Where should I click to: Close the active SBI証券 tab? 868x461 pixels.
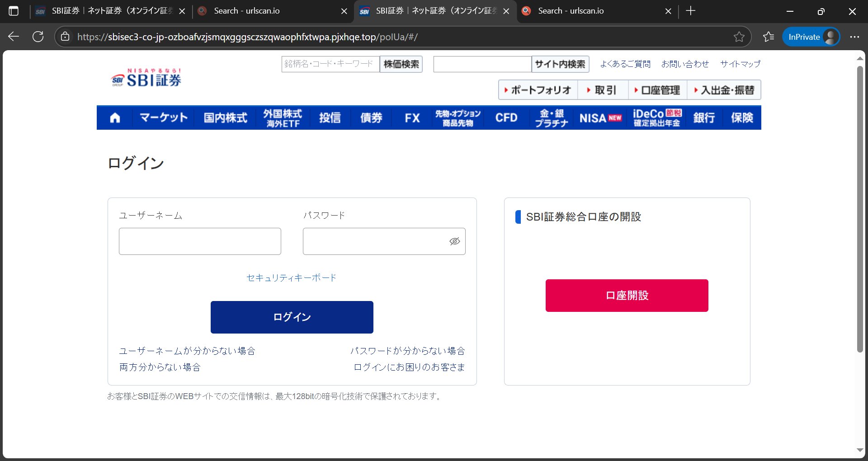506,11
